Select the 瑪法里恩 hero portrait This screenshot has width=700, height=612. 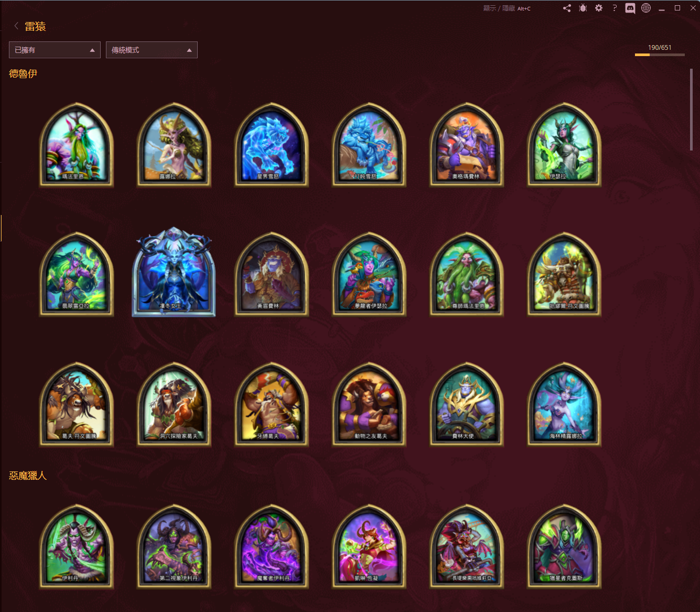[77, 144]
